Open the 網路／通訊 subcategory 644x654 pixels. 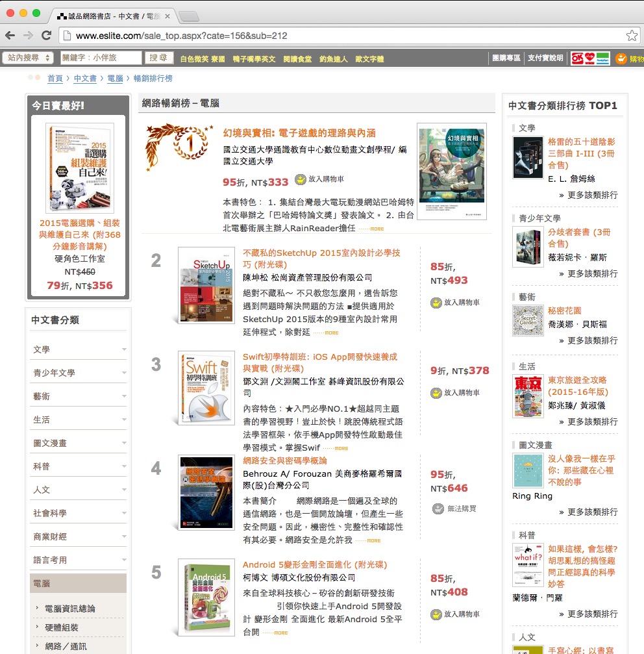pyautogui.click(x=66, y=646)
